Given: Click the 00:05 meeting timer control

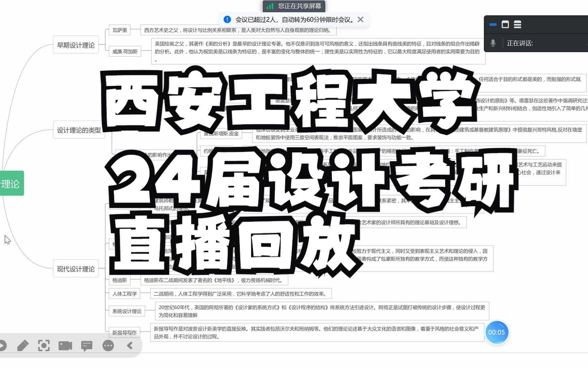Looking at the screenshot, I should pos(497,332).
